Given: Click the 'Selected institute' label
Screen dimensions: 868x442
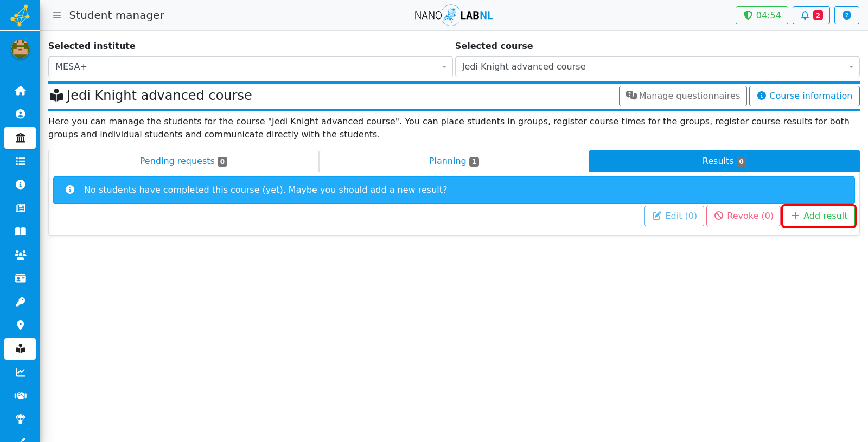Looking at the screenshot, I should [92, 46].
